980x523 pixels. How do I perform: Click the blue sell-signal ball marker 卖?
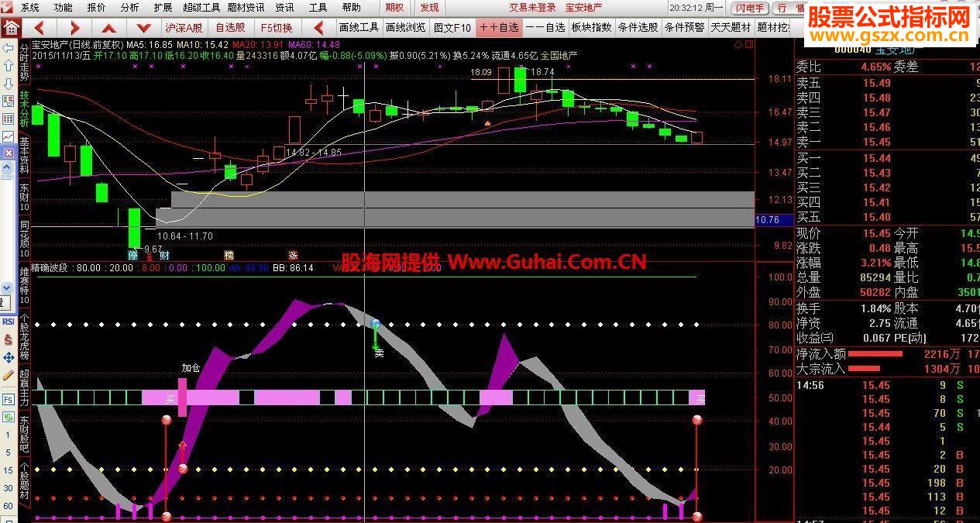click(x=376, y=324)
